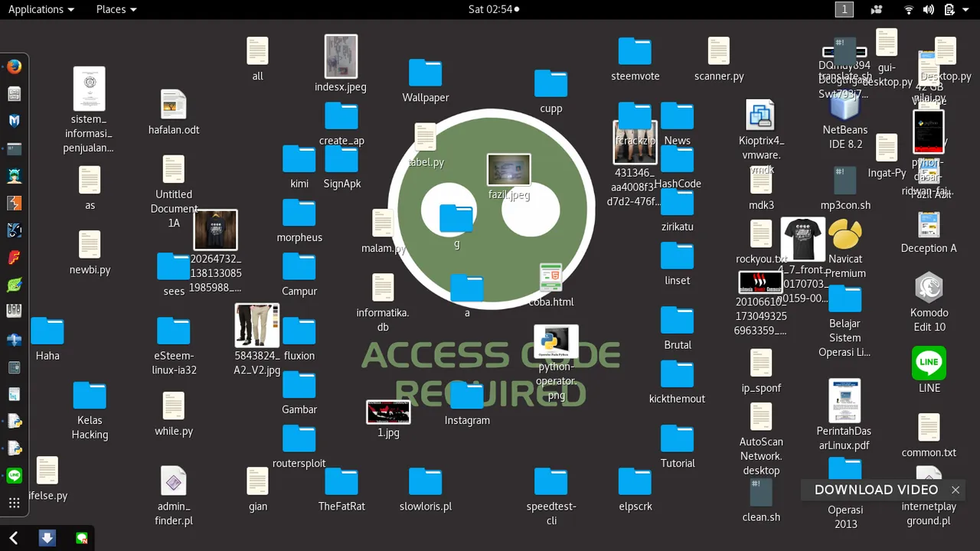Open the screen recorder camera icon in top bar
This screenshot has width=980, height=551.
click(x=877, y=10)
